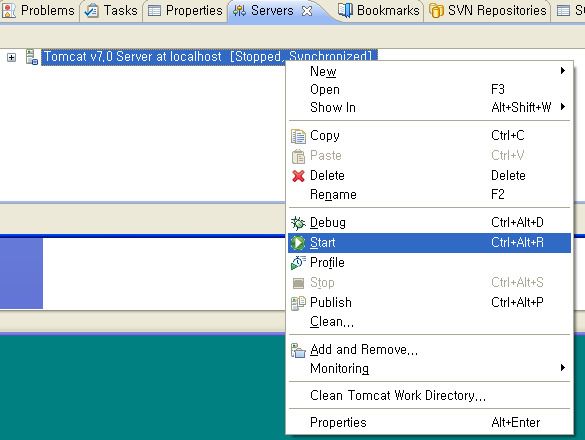The image size is (585, 440).
Task: Choose Clean Tomcat Work Directory...
Action: (429, 396)
